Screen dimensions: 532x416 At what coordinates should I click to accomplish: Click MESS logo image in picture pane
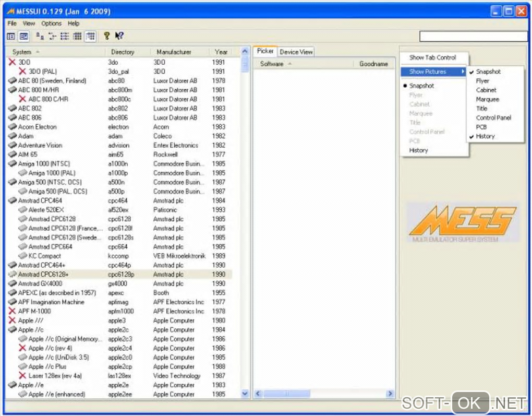463,223
